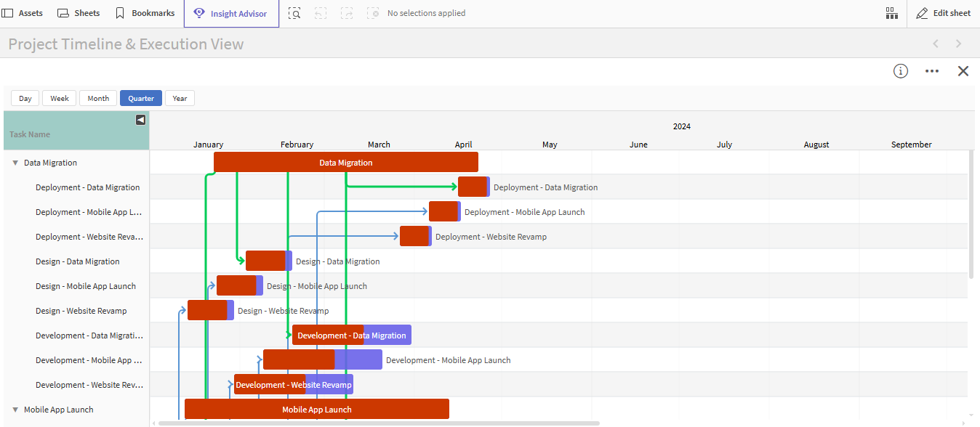Collapse the Data Migration task group
Image resolution: width=980 pixels, height=427 pixels.
coord(15,163)
